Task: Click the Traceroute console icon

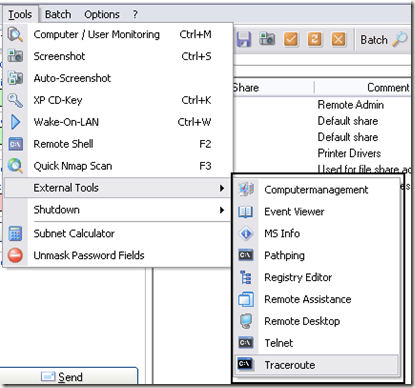Action: point(246,365)
